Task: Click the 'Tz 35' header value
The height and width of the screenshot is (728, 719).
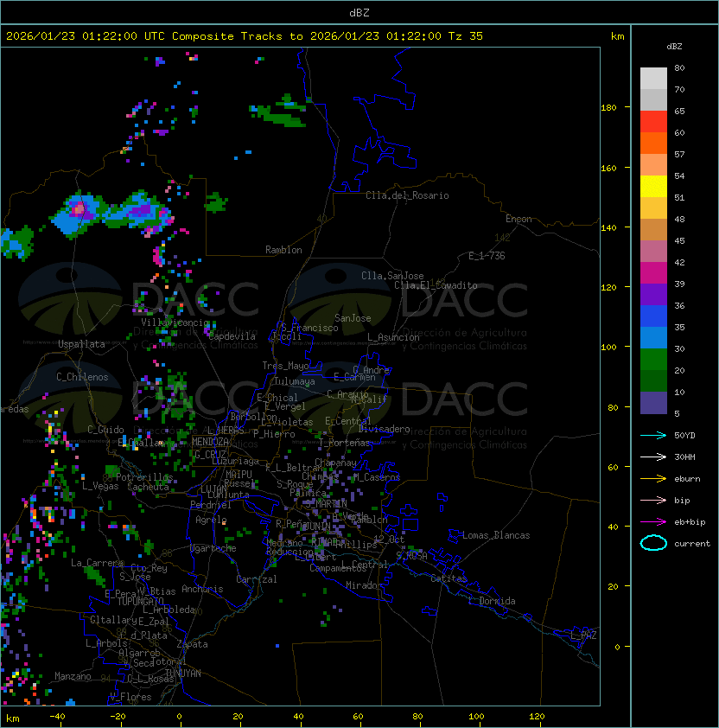Action: pos(466,36)
